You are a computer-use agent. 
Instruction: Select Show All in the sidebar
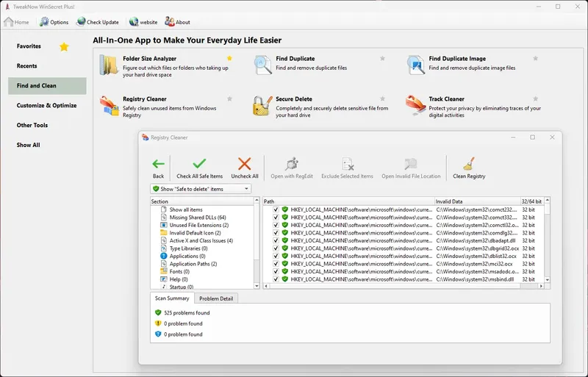[28, 145]
